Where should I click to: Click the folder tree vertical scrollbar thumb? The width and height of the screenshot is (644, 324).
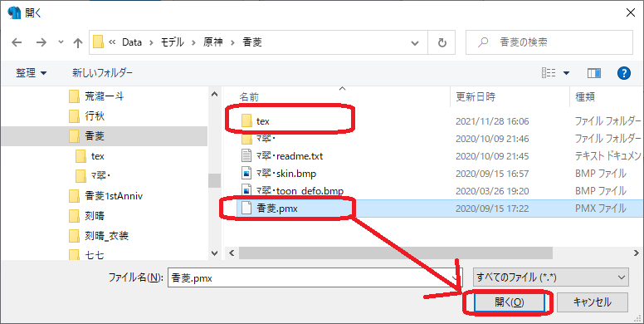(x=214, y=180)
